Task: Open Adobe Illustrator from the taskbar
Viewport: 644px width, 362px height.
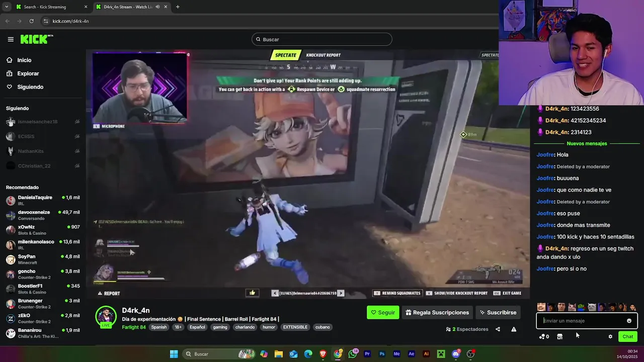Action: click(x=426, y=354)
